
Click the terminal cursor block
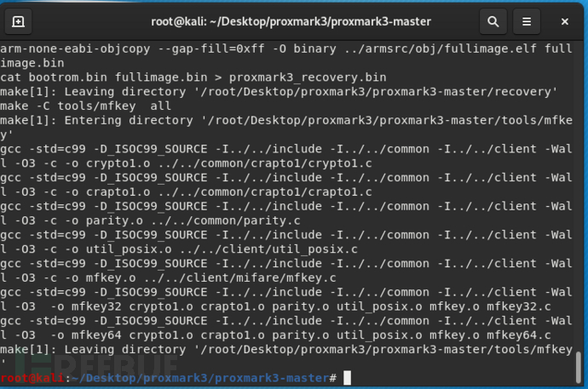(345, 377)
